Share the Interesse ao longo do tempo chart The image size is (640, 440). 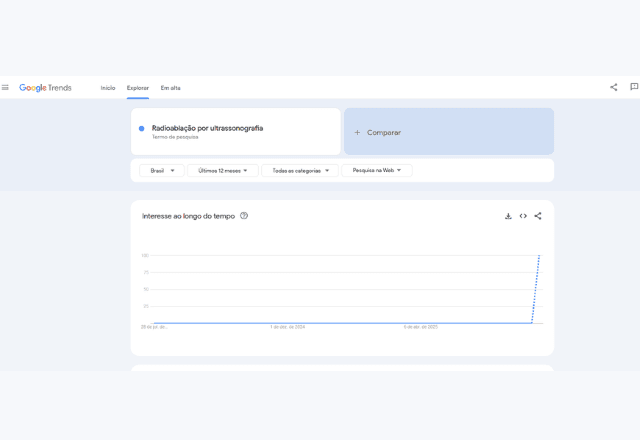pos(538,216)
